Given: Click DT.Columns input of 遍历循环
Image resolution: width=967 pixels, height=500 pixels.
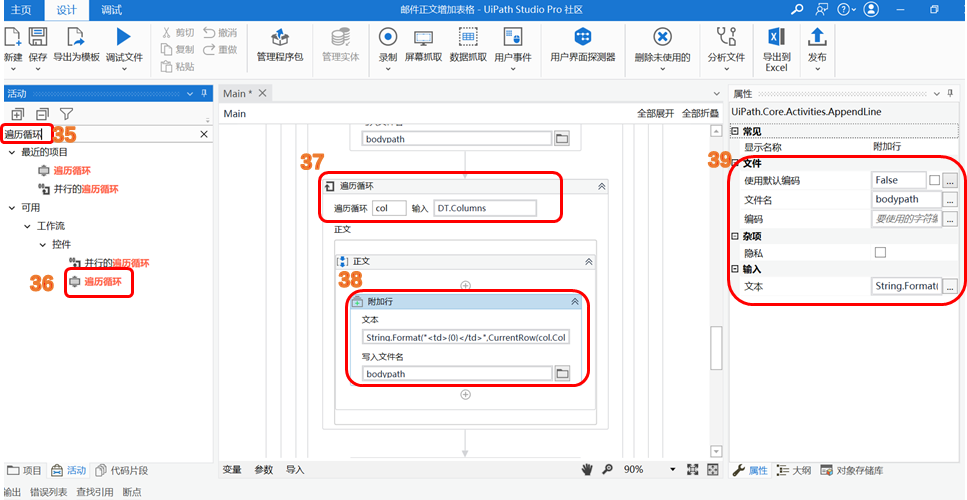Looking at the screenshot, I should [x=485, y=208].
